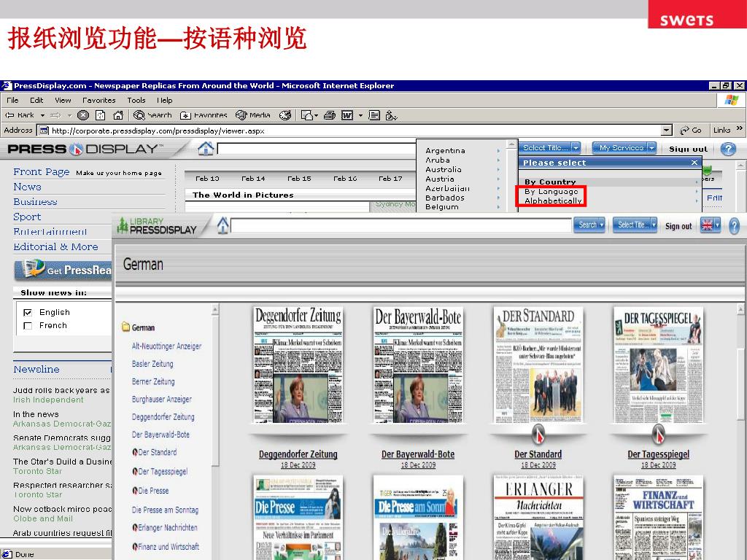
Task: Click Library PressDisplay home house icon
Action: (223, 225)
